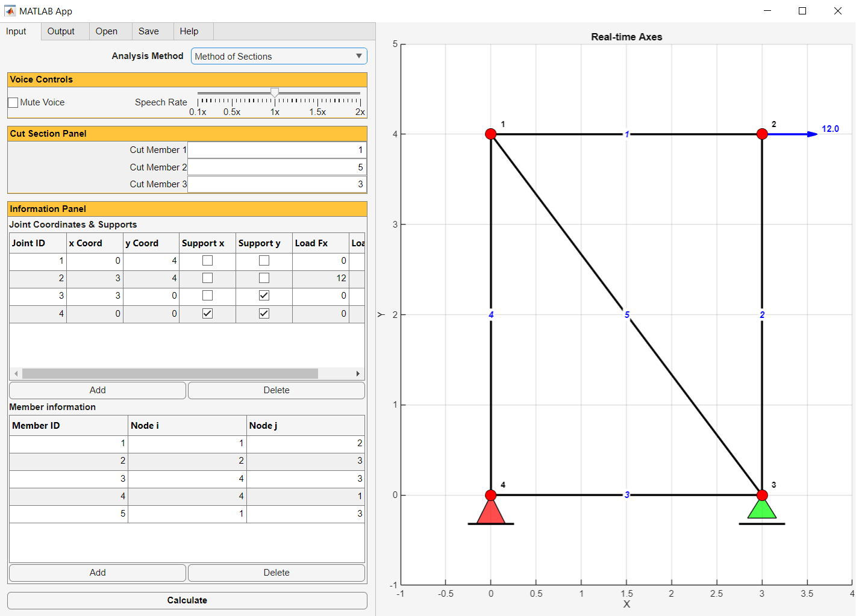Click the Cut Member 1 input field
The height and width of the screenshot is (616, 856).
coord(277,150)
